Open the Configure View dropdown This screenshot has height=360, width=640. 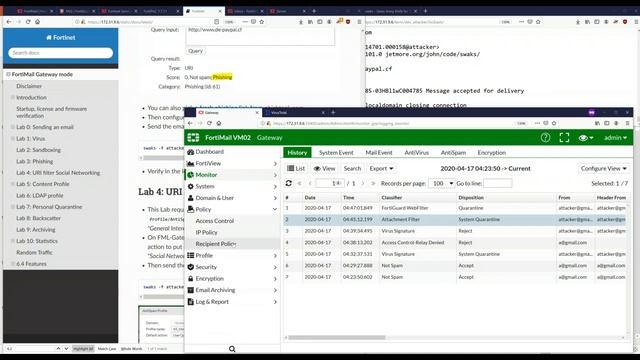[x=603, y=169]
